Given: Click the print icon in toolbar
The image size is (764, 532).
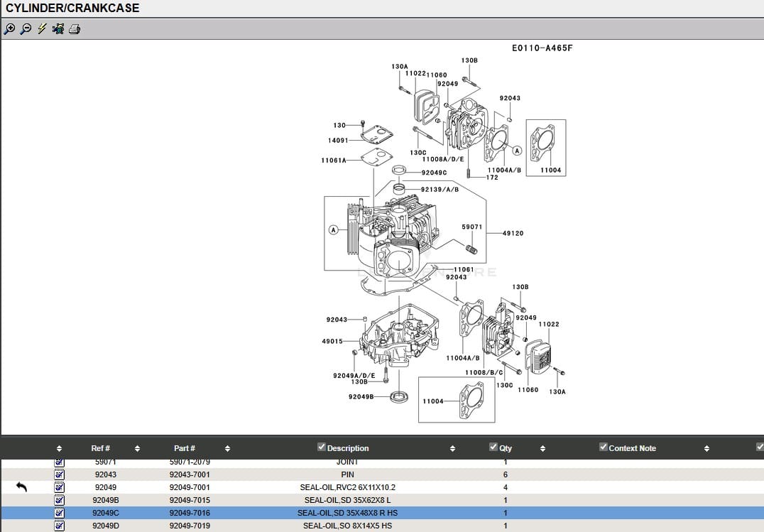Looking at the screenshot, I should pyautogui.click(x=75, y=29).
